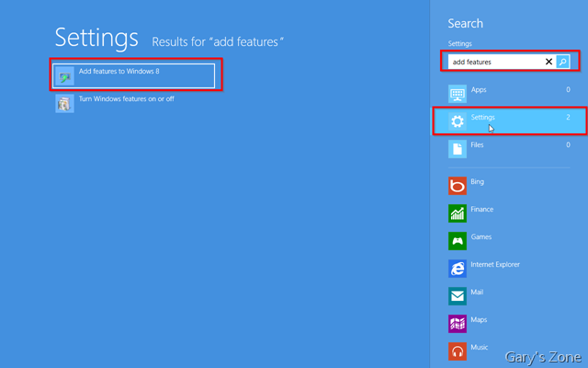Click the Internet Explorer icon
Screen dimensions: 588x368
pos(458,269)
